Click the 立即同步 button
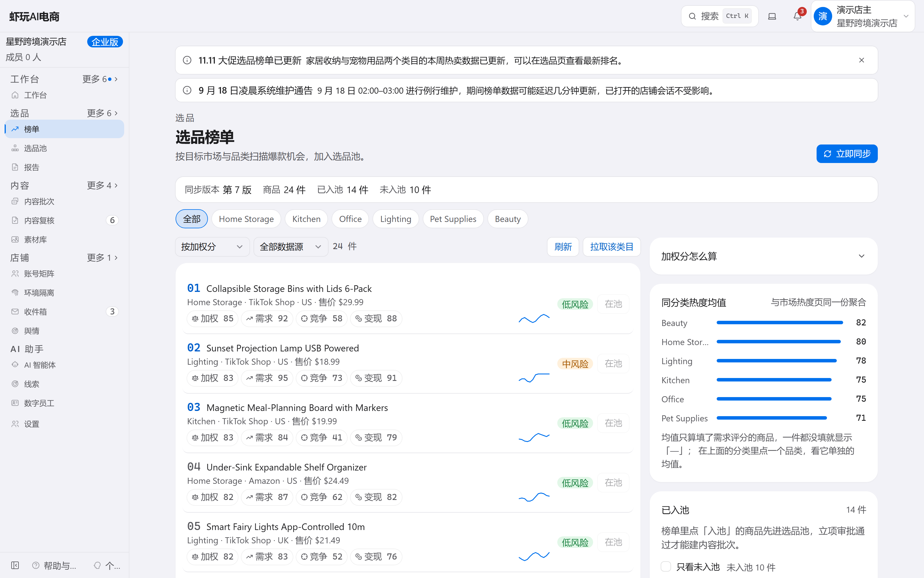This screenshot has width=924, height=578. point(847,154)
